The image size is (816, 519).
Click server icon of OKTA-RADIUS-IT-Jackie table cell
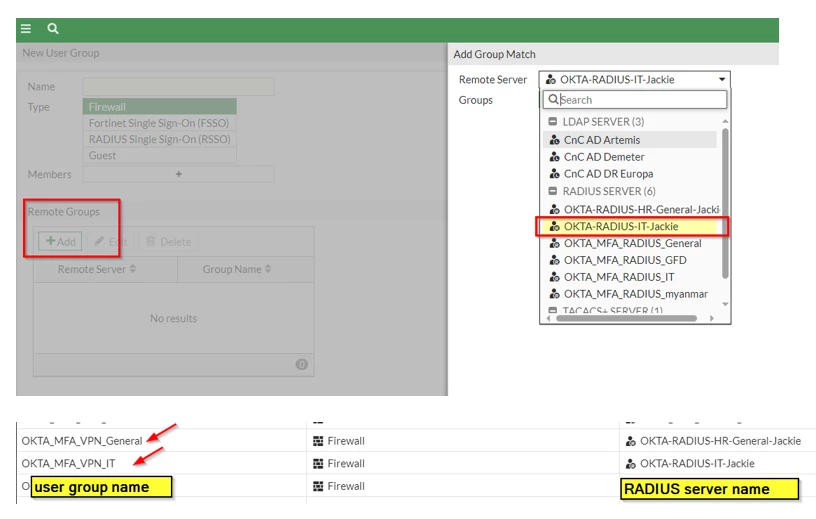[x=631, y=463]
